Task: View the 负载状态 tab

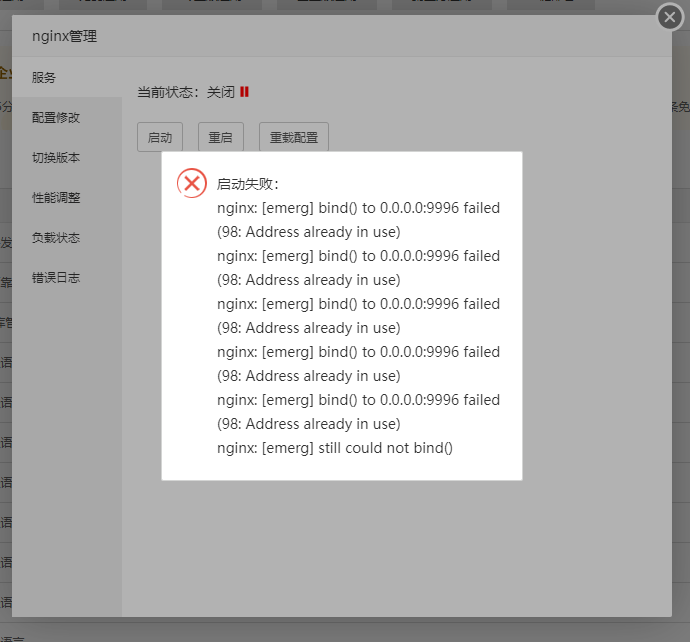Action: [x=67, y=238]
